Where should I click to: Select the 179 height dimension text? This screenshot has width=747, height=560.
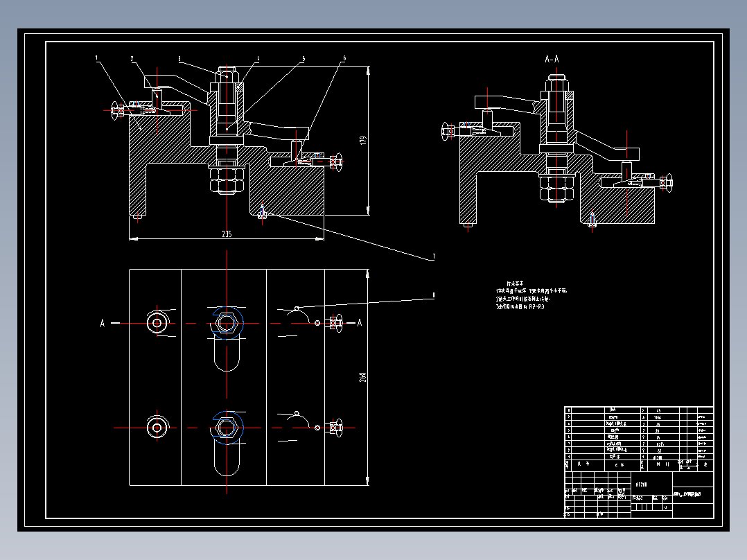click(364, 141)
